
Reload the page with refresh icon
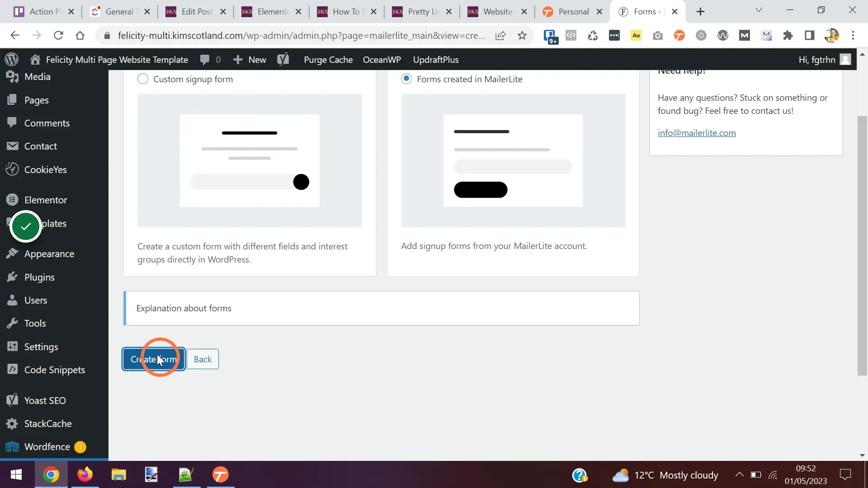pos(58,35)
